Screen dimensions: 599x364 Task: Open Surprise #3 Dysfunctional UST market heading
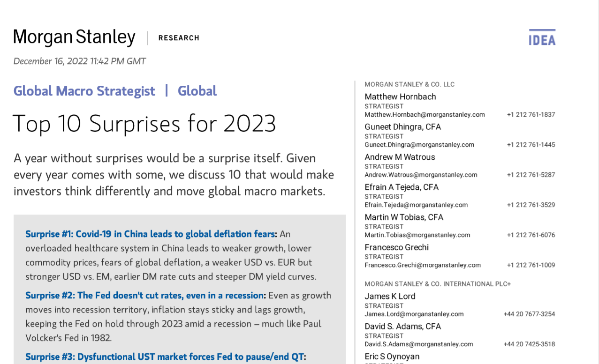(164, 357)
